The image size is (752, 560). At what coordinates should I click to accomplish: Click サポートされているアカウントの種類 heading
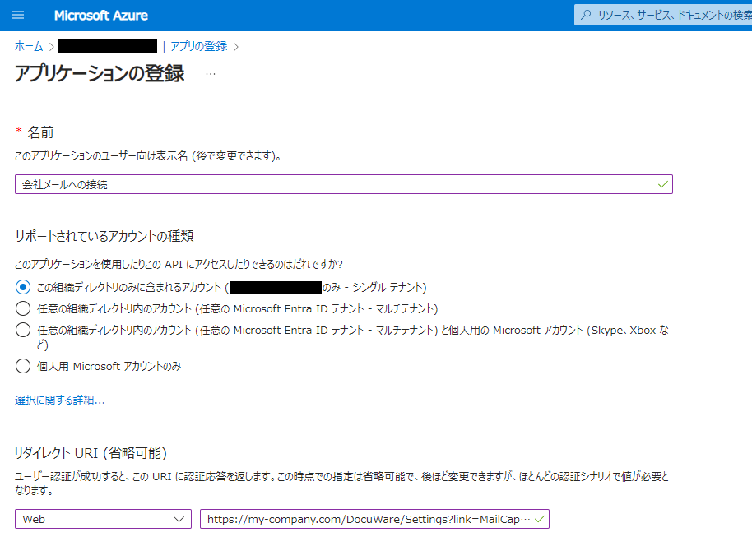(x=104, y=236)
